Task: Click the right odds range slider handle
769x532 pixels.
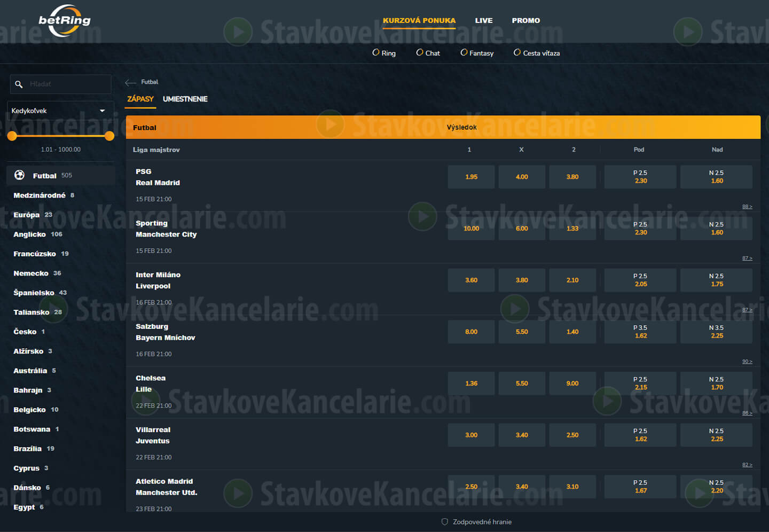Action: pyautogui.click(x=109, y=136)
